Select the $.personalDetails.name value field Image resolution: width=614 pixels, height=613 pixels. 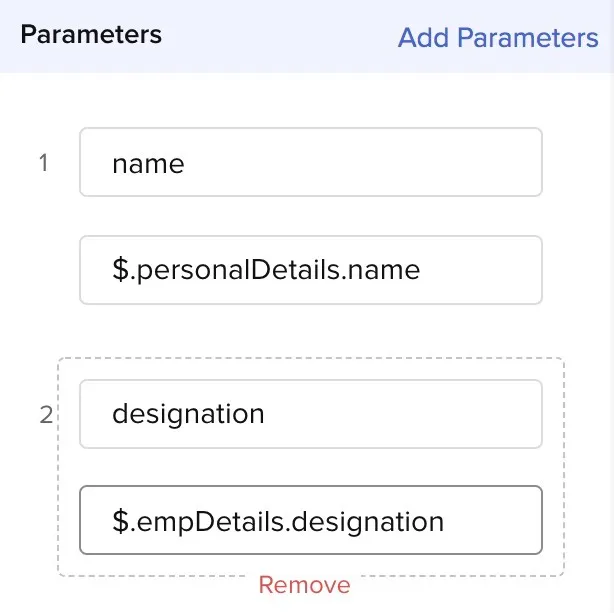pos(311,270)
